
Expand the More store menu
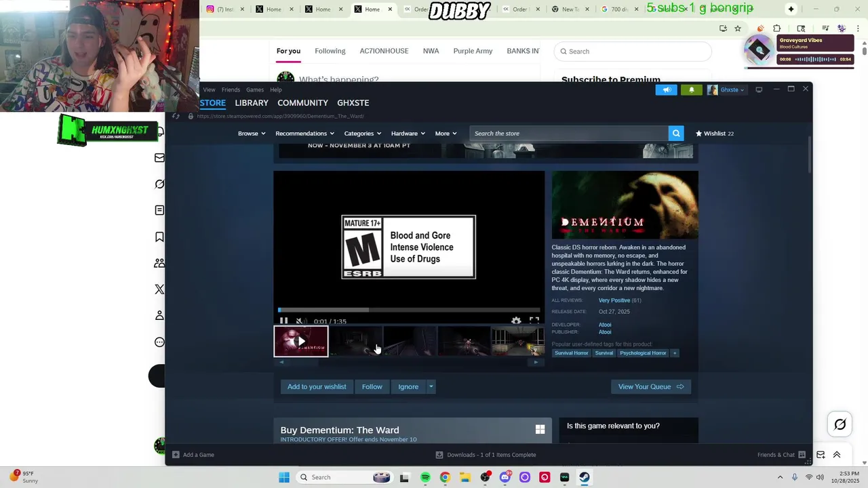click(x=446, y=134)
